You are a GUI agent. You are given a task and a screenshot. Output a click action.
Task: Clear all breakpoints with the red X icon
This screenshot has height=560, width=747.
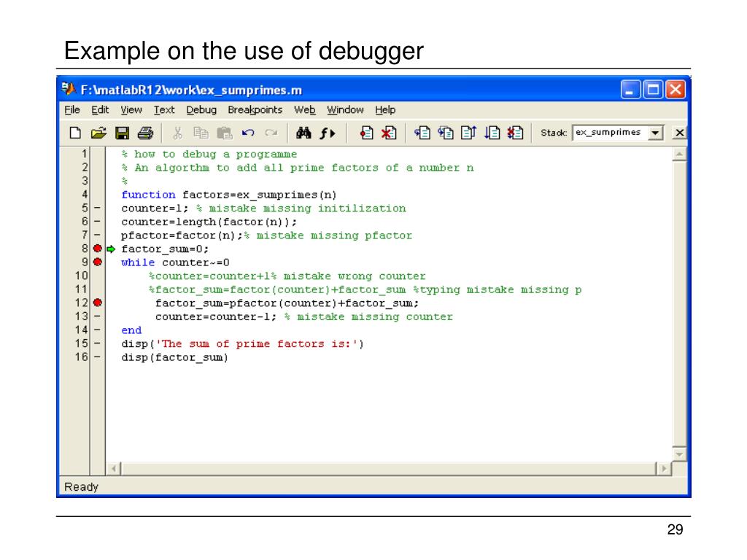[389, 133]
